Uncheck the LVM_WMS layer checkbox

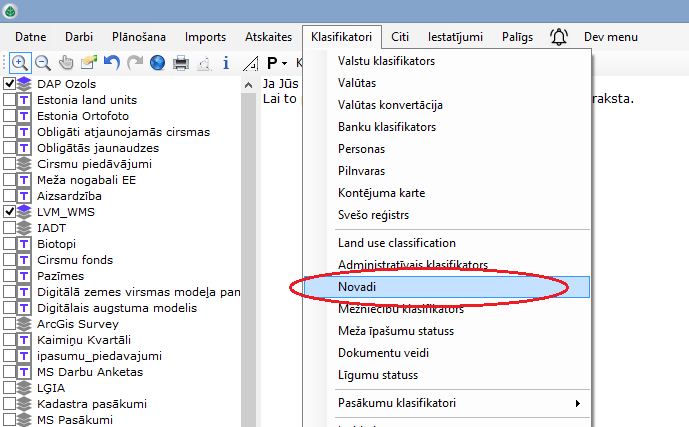[x=10, y=212]
